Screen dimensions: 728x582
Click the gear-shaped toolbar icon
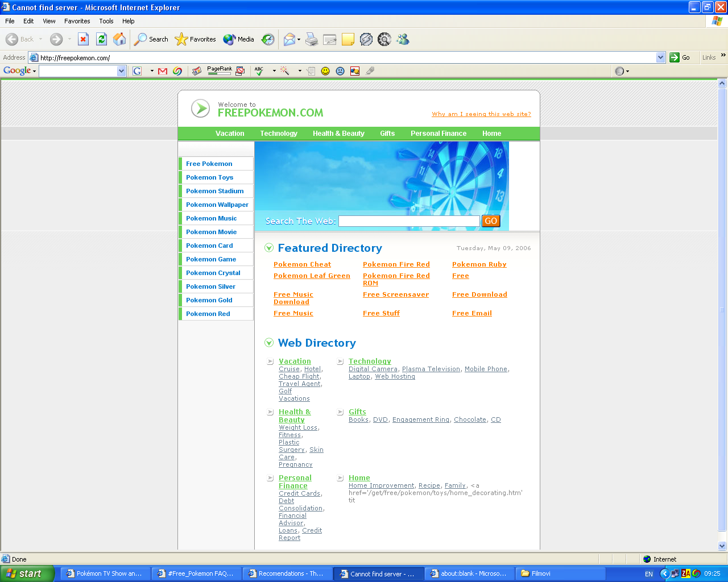tap(384, 39)
